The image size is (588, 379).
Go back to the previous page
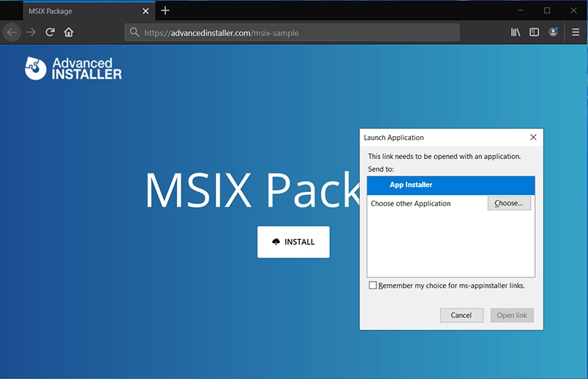[x=12, y=32]
